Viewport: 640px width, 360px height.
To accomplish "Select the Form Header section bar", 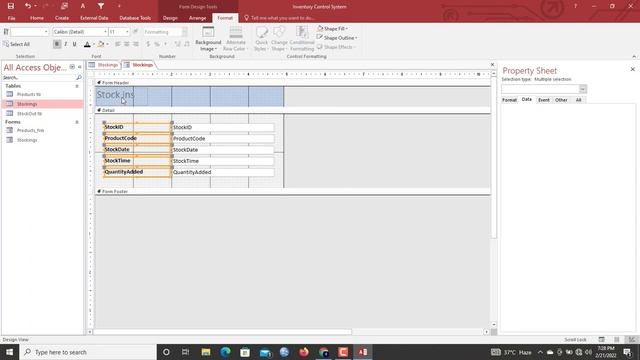I will (x=293, y=83).
